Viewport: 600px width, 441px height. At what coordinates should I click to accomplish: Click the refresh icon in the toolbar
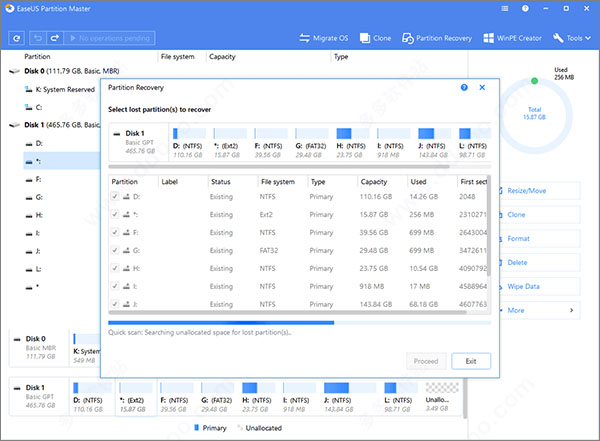(x=17, y=38)
